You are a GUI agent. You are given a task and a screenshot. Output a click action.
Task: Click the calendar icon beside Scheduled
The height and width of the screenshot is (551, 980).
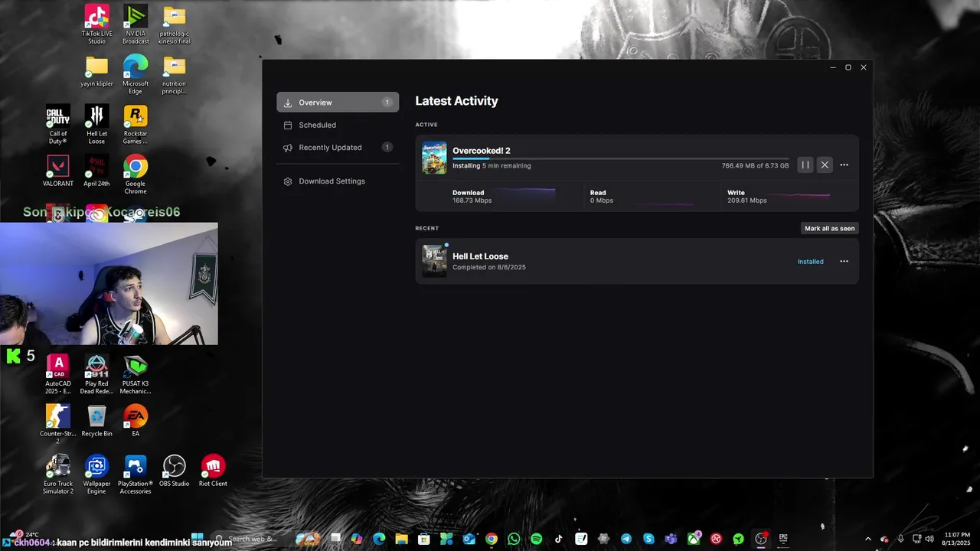click(288, 125)
